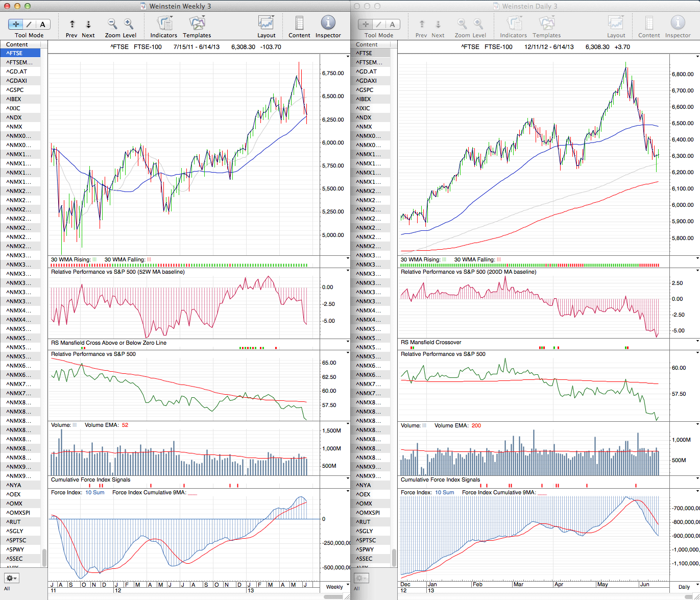Open the Inspector in Weekly window
The image size is (700, 600).
(x=328, y=23)
